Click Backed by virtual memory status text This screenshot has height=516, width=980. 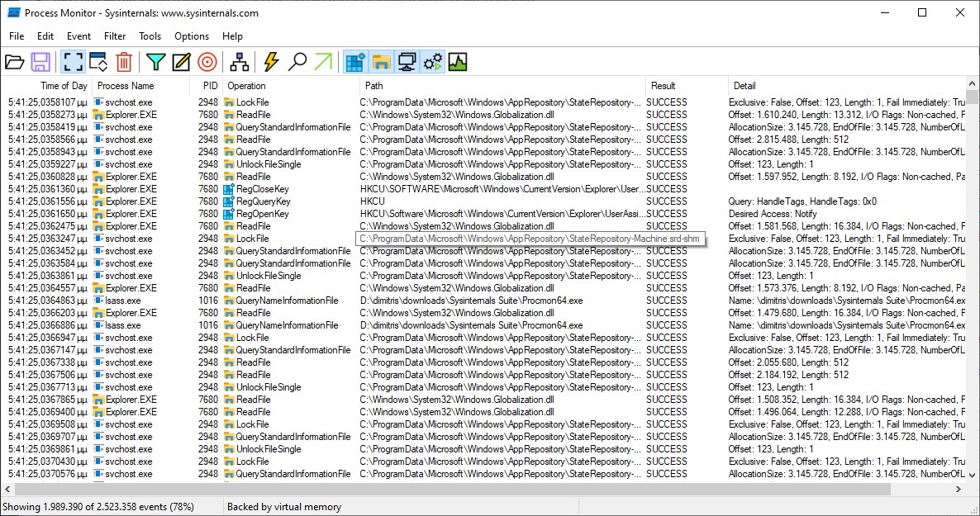[284, 507]
